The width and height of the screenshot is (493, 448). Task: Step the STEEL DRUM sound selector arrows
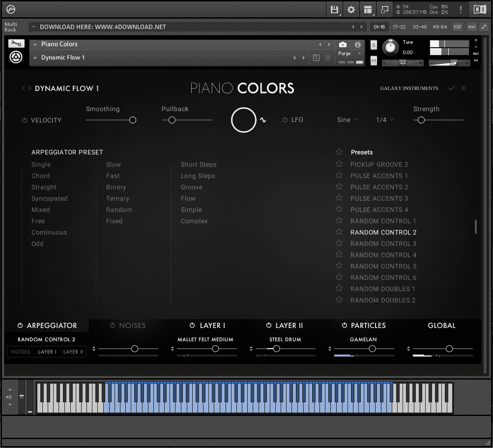pyautogui.click(x=251, y=349)
